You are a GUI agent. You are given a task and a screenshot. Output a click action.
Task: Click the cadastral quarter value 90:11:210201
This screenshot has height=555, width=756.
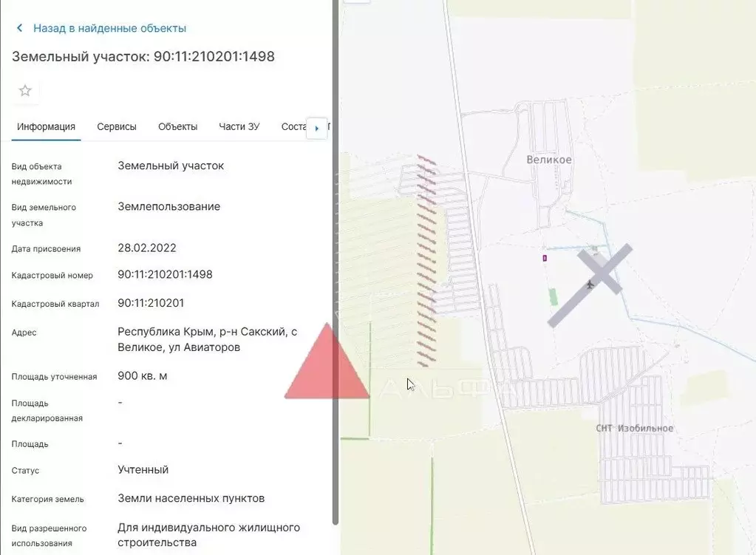(151, 303)
